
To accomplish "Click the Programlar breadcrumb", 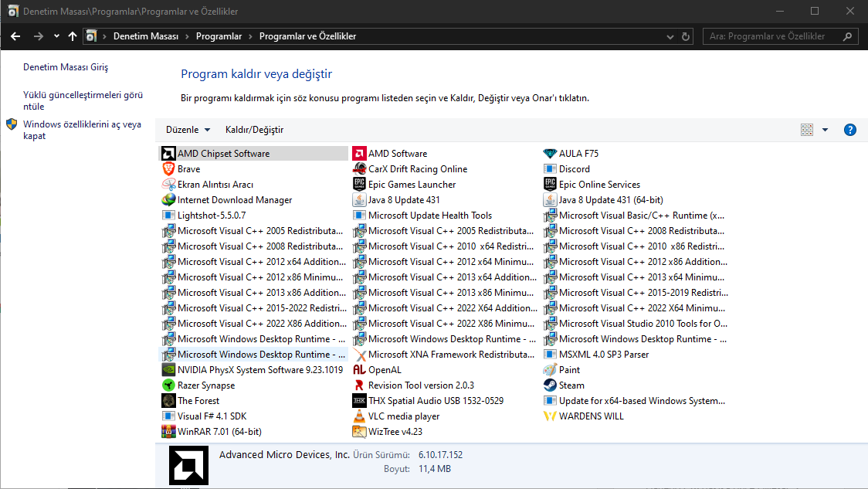I will tap(219, 36).
